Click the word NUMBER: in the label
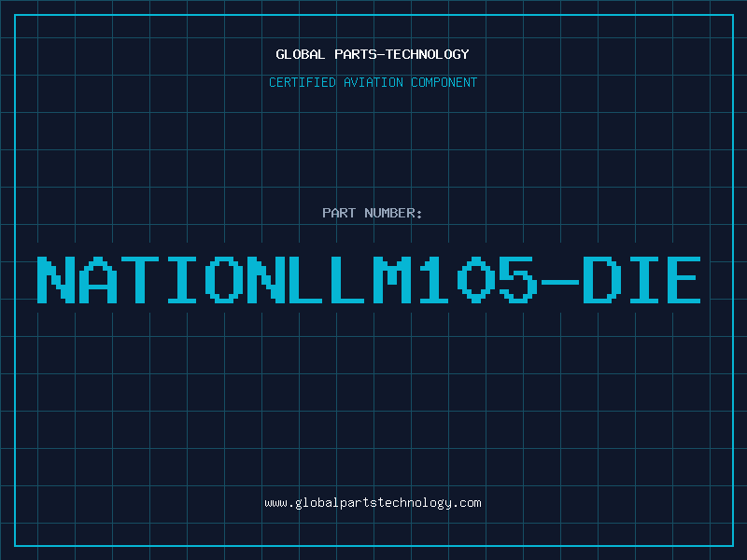Screen dimensions: 747x560 click(393, 213)
